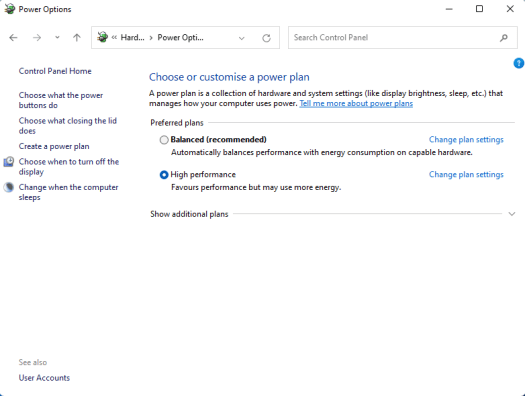The width and height of the screenshot is (525, 396).
Task: Focus the Search Control Panel field
Action: coord(394,37)
